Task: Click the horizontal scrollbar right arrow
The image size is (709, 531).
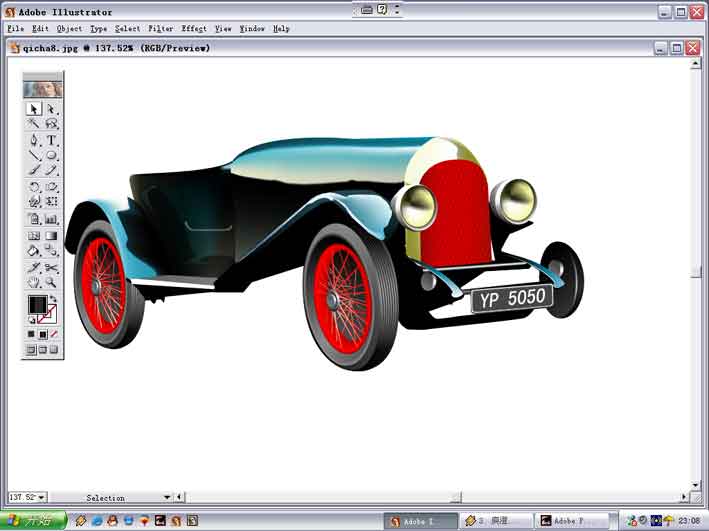Action: pyautogui.click(x=682, y=497)
